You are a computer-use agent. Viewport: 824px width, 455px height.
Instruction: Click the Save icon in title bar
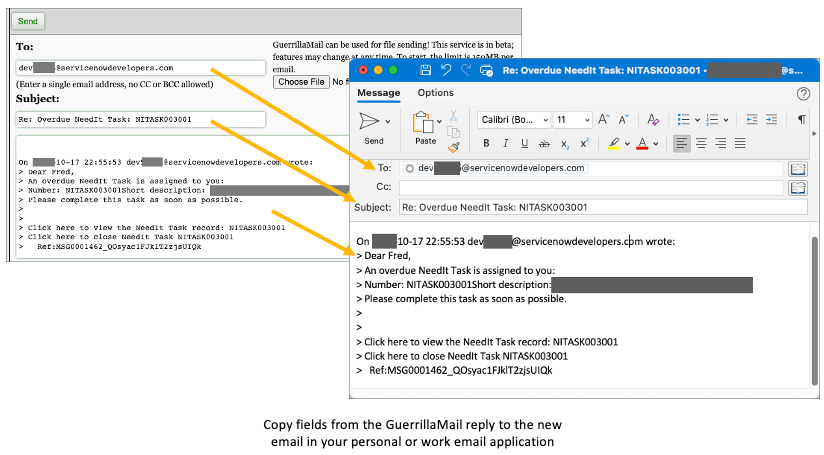click(x=426, y=71)
